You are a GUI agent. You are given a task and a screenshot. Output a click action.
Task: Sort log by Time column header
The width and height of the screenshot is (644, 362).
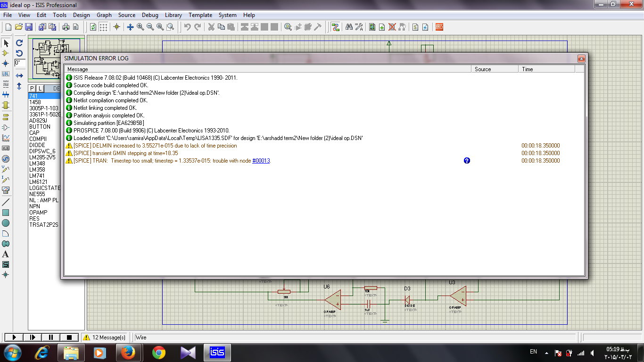(547, 69)
